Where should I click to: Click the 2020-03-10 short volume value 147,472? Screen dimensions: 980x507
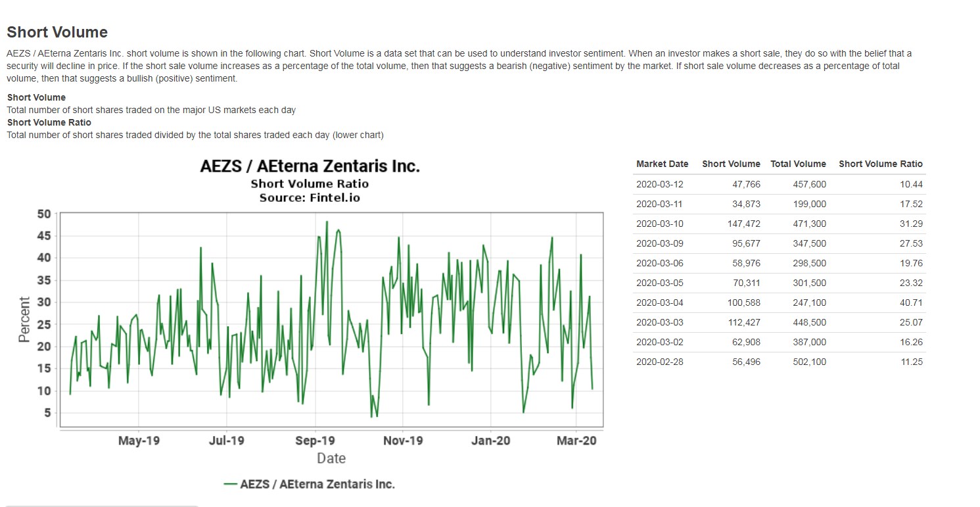point(743,224)
